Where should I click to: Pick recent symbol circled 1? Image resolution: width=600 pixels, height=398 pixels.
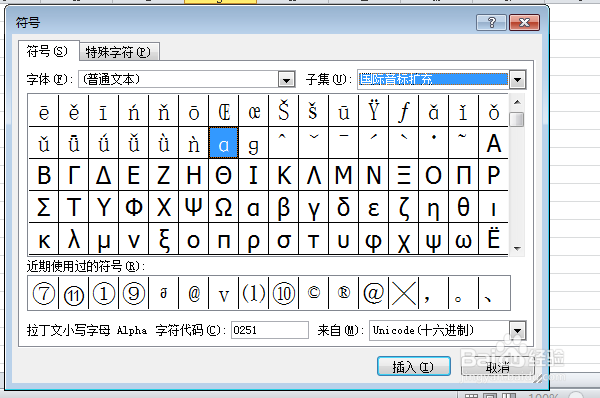click(103, 293)
